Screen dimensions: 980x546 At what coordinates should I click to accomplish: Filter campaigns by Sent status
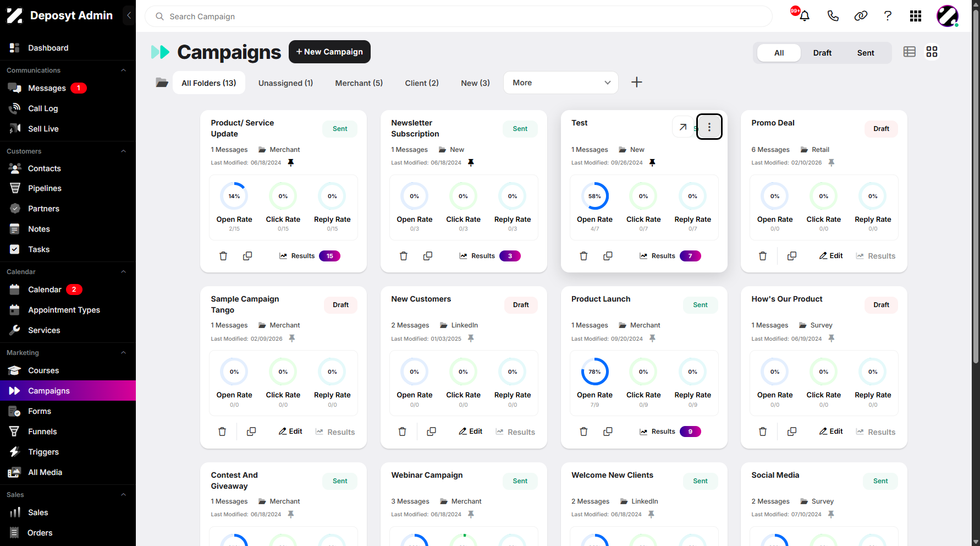pos(866,53)
